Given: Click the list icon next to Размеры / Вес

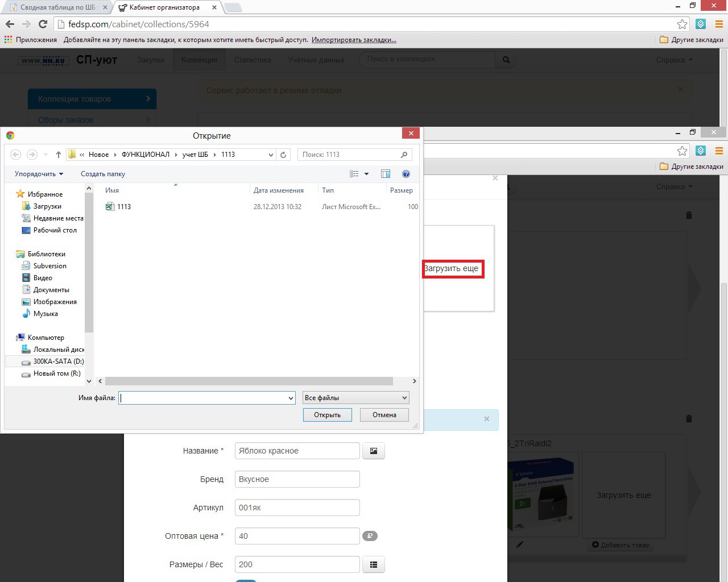Looking at the screenshot, I should pos(374,564).
